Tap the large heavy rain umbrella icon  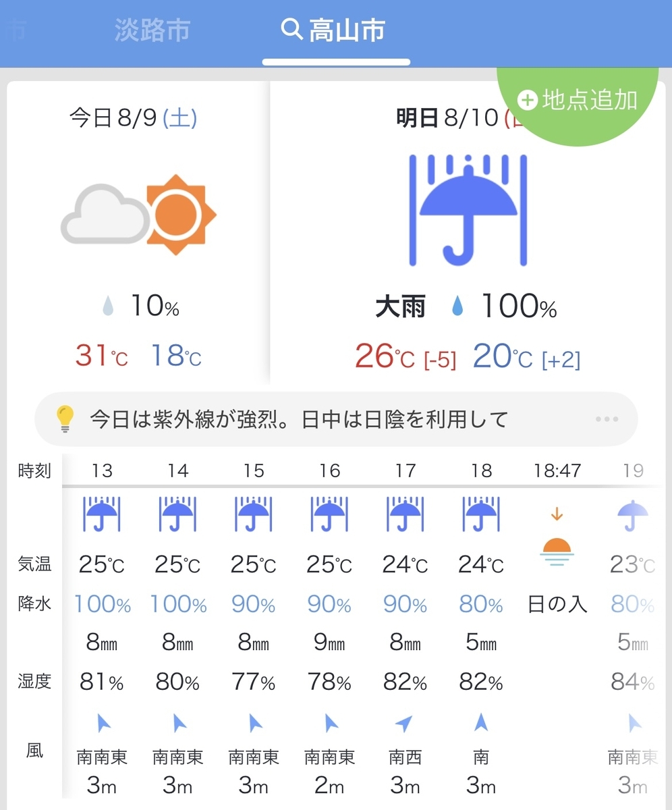click(468, 209)
